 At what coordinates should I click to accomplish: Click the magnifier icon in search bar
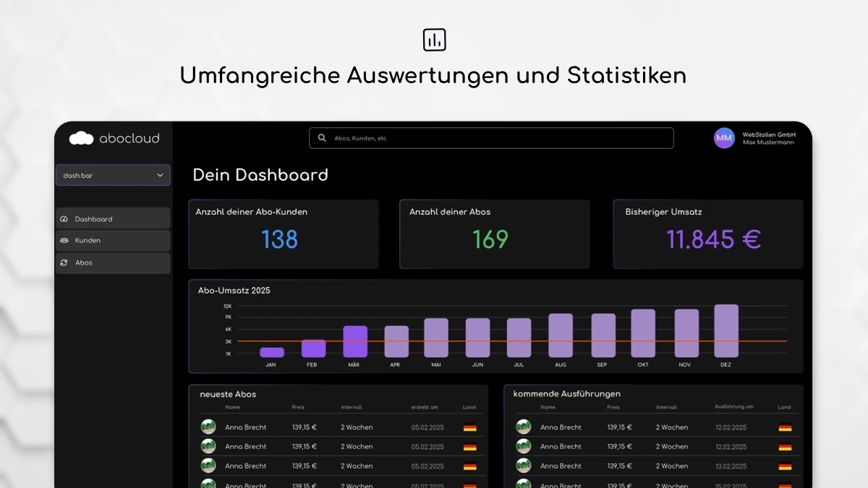pos(322,138)
